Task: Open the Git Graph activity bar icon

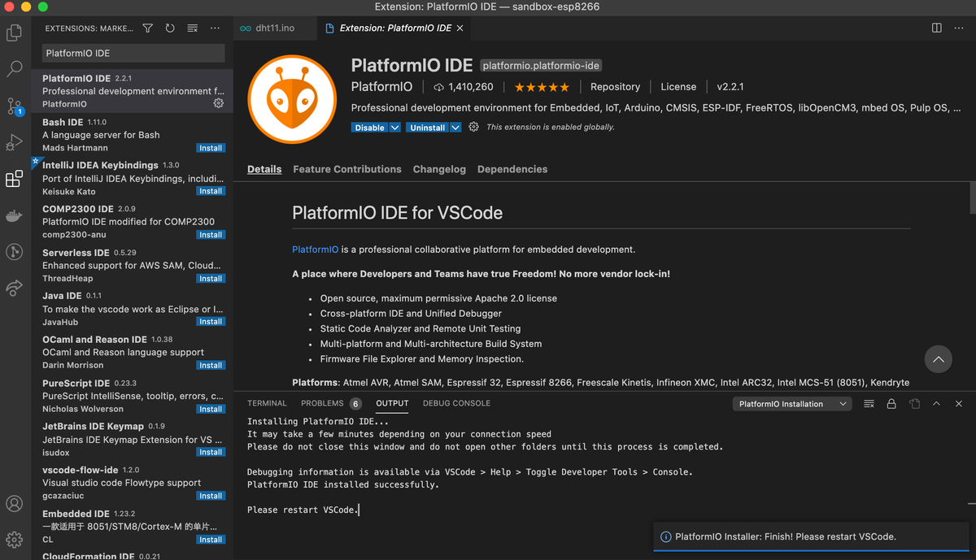Action: (x=15, y=252)
